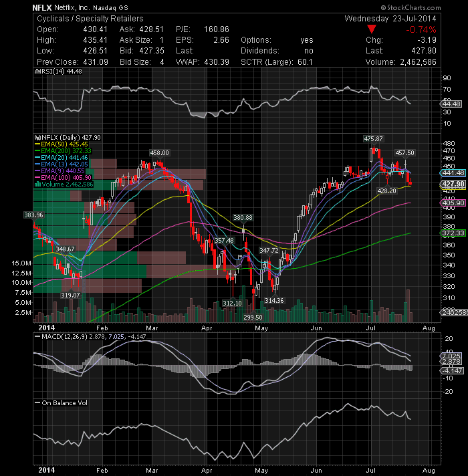468x476 pixels.
Task: Click the pink 405.90 tag on price axis
Action: (x=453, y=203)
